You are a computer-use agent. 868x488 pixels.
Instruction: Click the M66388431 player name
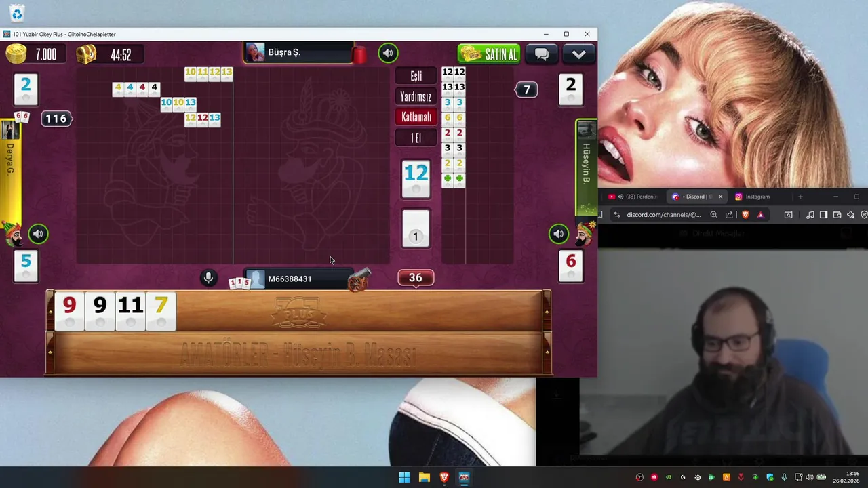coord(290,279)
